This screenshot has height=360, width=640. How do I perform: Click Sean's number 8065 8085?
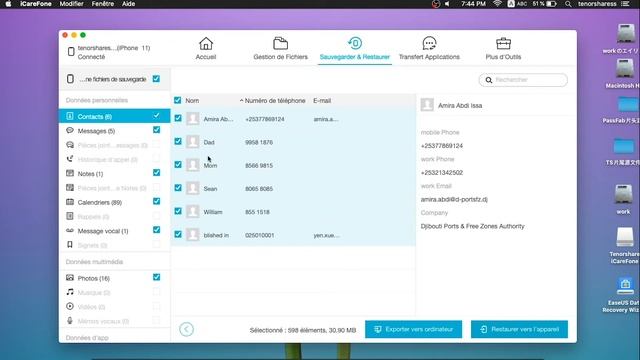(259, 189)
